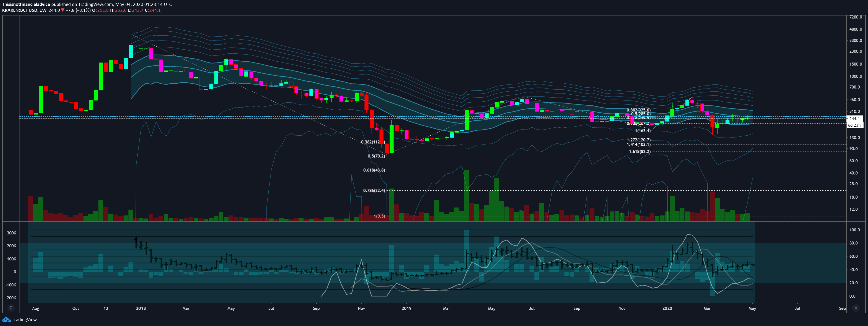868x326 pixels.
Task: Select the 1.618(82.2) extension label
Action: [640, 152]
